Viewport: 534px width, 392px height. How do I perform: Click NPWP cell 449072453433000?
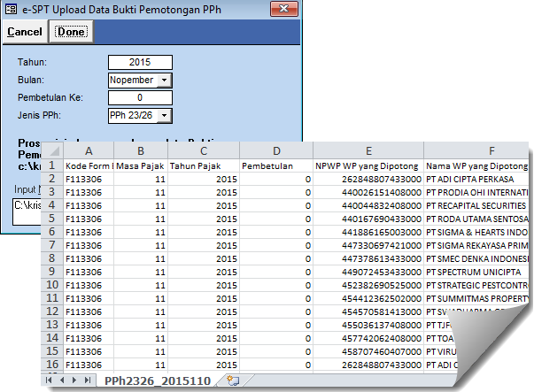[x=368, y=272]
